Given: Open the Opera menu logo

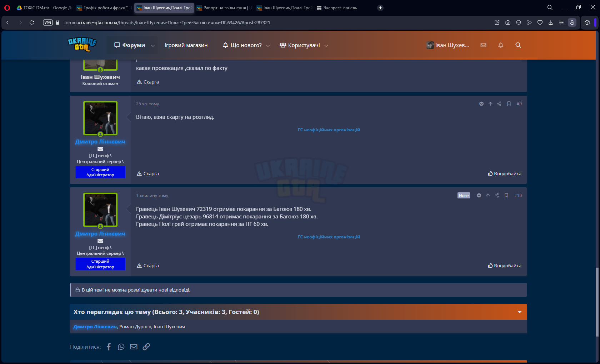Looking at the screenshot, I should coord(7,7).
